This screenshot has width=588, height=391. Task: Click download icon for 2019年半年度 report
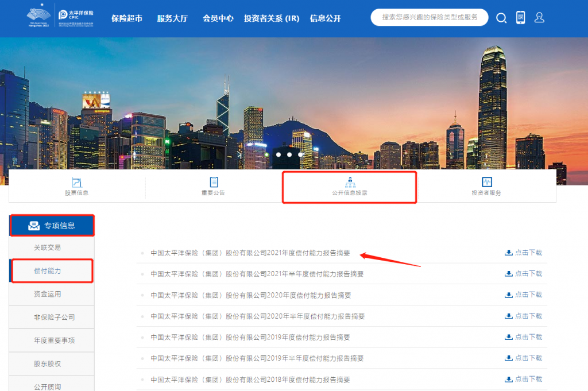509,358
